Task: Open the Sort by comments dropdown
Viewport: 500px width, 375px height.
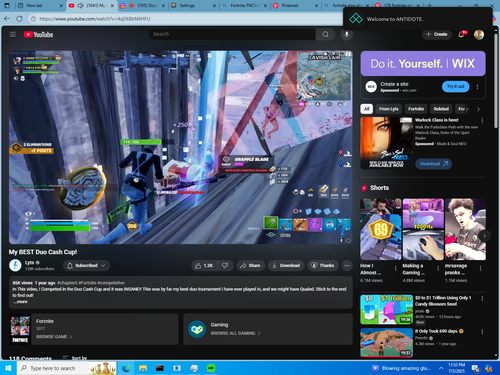Action: point(75,358)
